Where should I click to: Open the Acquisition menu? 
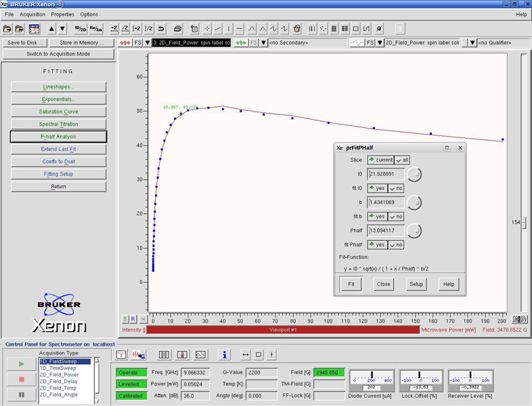click(x=32, y=14)
